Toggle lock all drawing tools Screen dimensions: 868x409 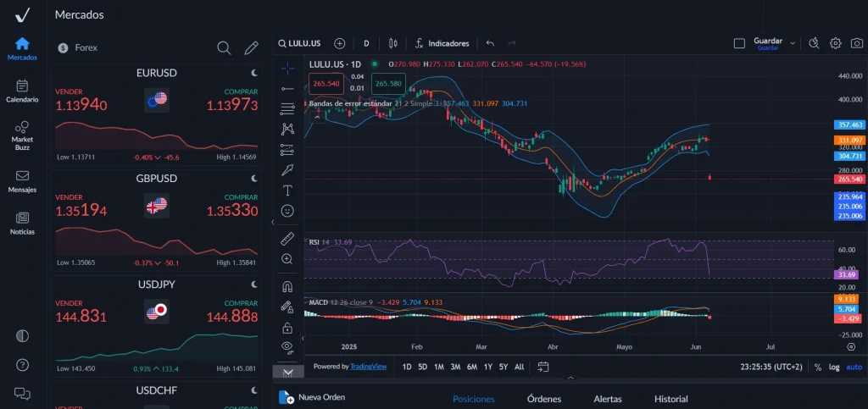[287, 328]
